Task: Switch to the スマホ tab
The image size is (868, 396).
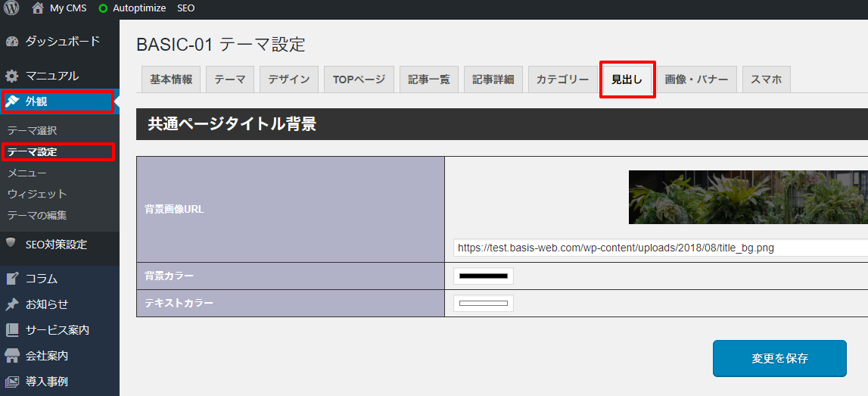Action: 767,80
